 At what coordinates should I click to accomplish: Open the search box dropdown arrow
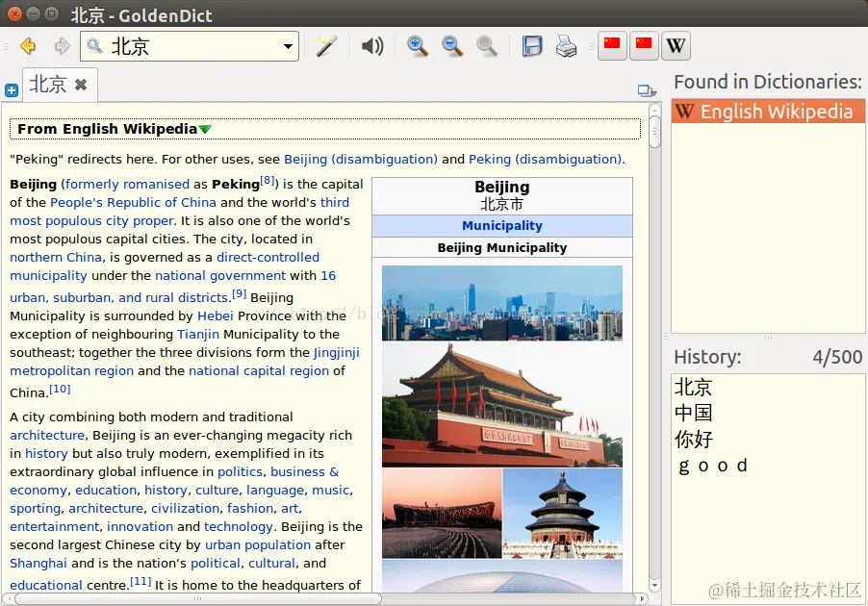(x=288, y=46)
